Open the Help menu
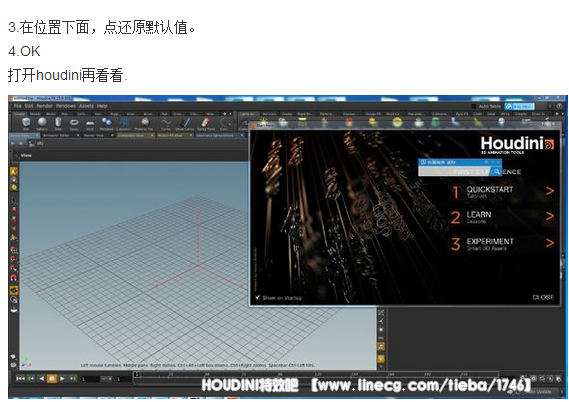 coord(102,106)
